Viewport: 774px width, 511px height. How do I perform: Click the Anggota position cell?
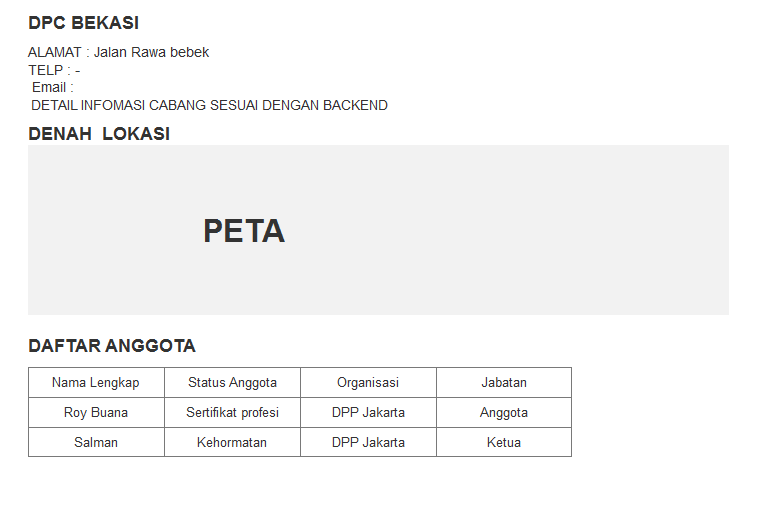(x=504, y=412)
